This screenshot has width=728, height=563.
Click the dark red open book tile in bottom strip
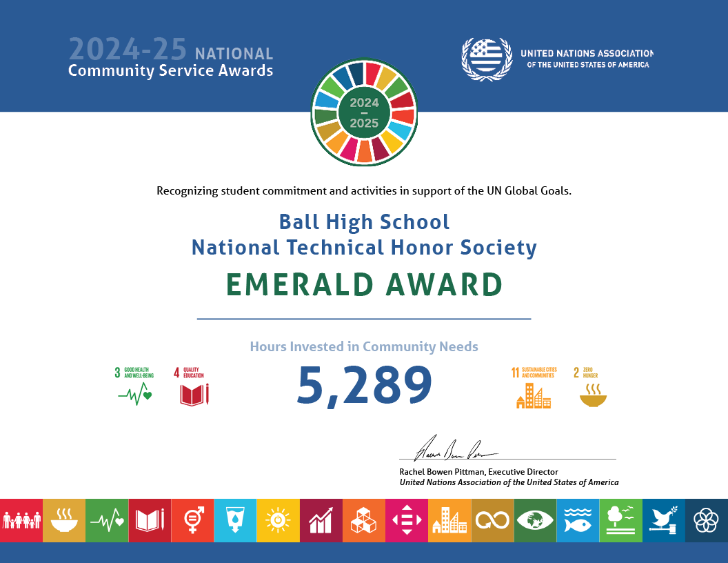150,520
